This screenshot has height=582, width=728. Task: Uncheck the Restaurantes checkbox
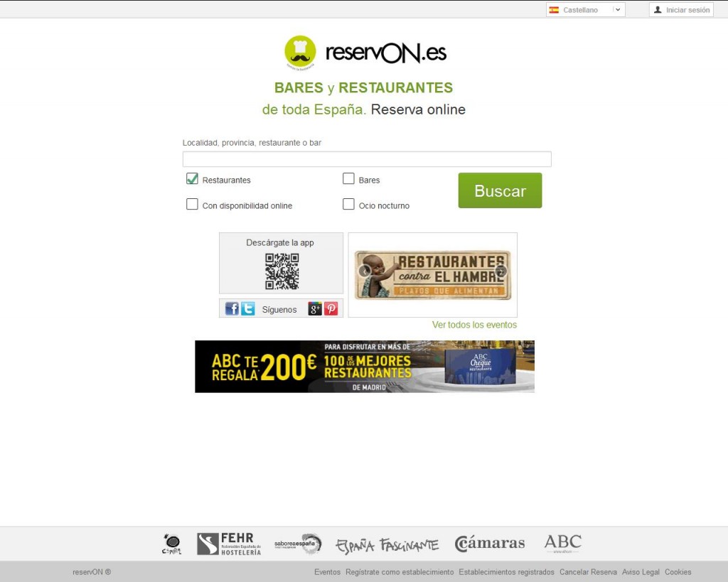point(192,178)
